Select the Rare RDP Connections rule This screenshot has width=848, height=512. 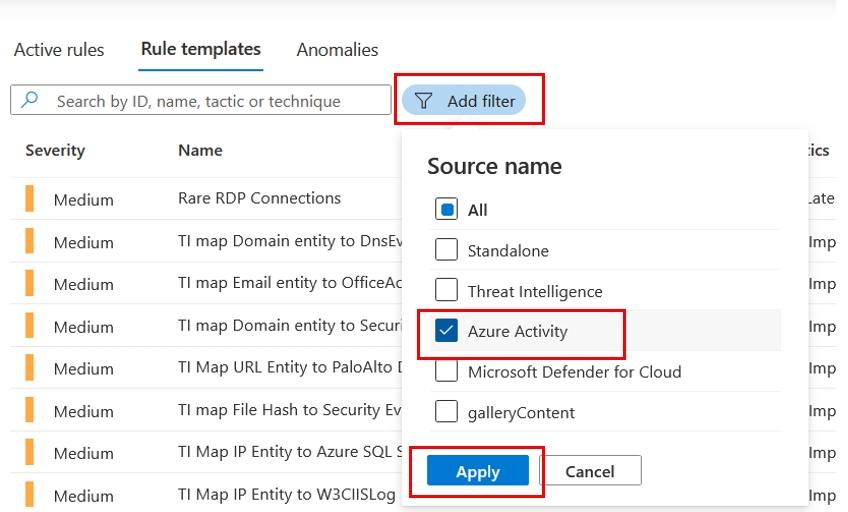click(259, 198)
